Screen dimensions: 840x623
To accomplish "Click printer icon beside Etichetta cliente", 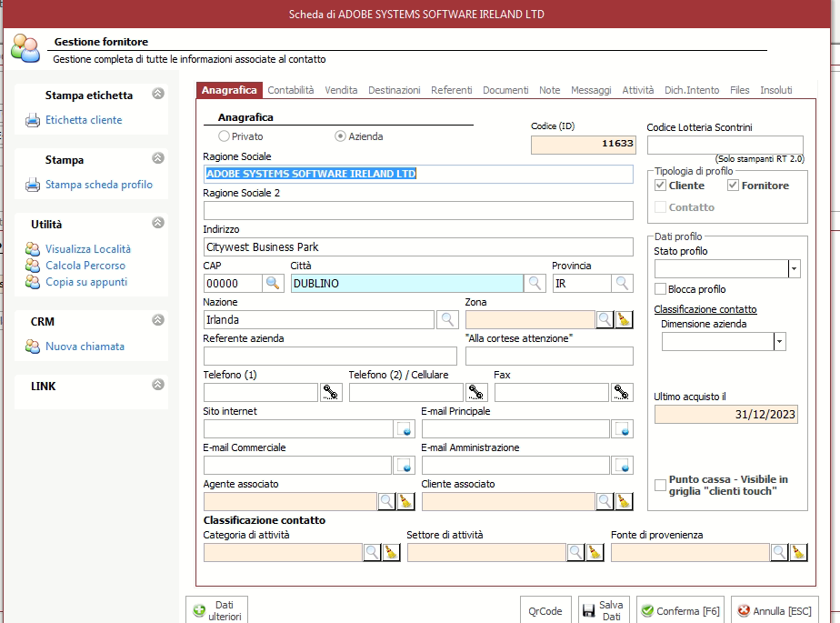I will click(x=33, y=120).
